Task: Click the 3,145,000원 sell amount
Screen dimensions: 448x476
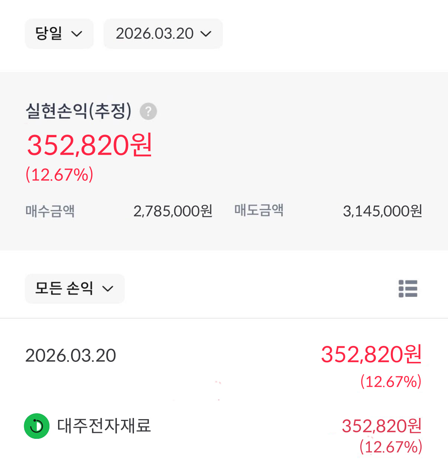Action: point(382,211)
